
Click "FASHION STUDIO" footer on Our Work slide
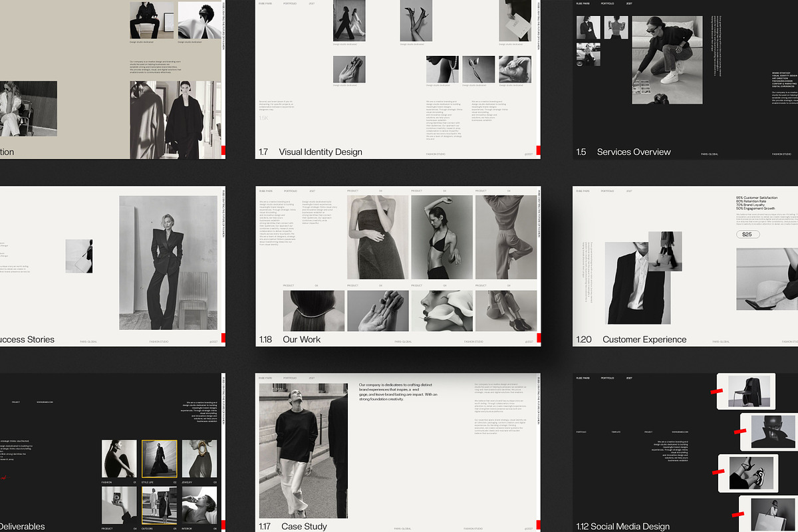(x=475, y=342)
